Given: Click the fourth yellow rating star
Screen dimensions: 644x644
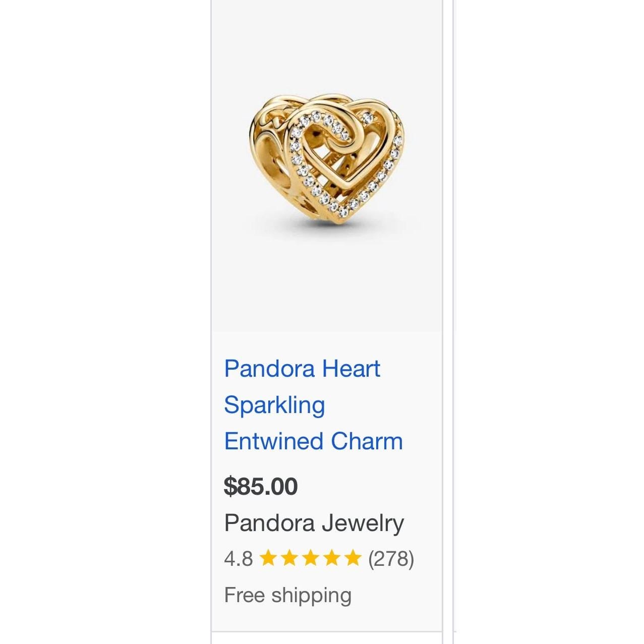Looking at the screenshot, I should click(x=331, y=558).
